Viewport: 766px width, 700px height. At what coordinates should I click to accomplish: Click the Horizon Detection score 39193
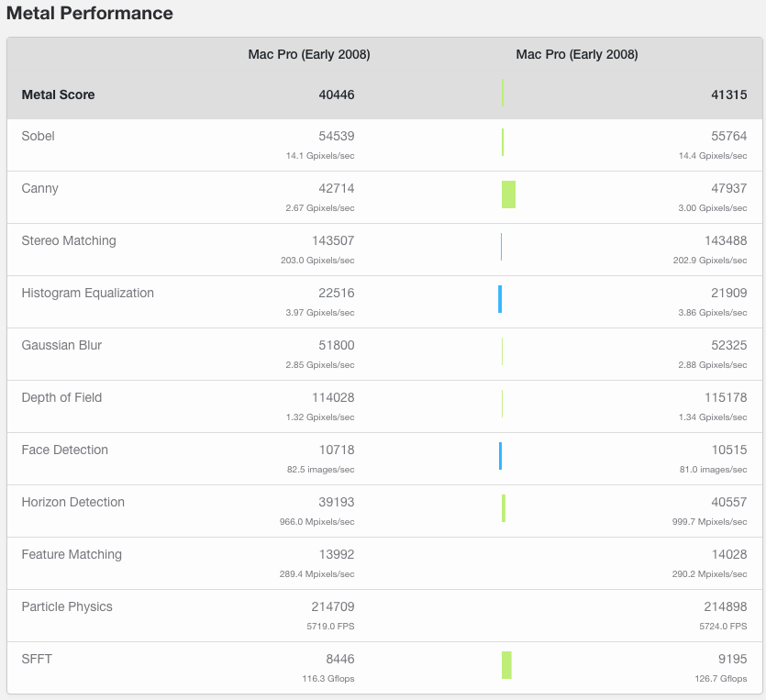[337, 502]
